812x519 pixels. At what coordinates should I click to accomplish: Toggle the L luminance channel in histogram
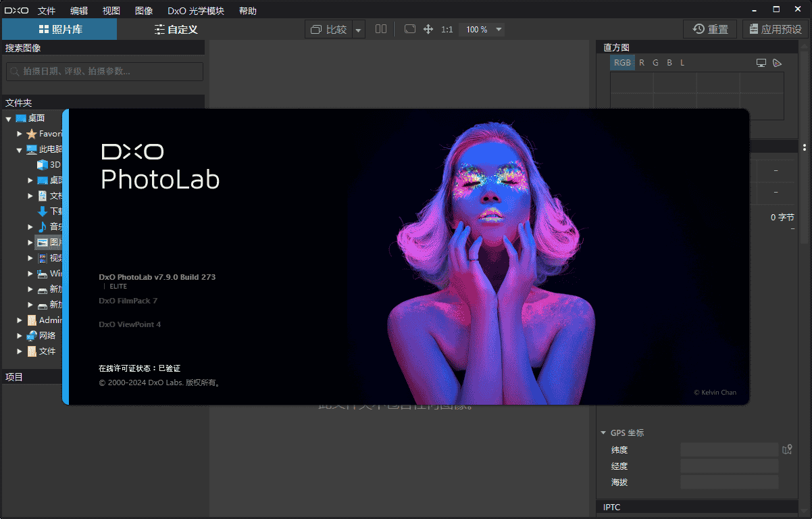point(682,63)
